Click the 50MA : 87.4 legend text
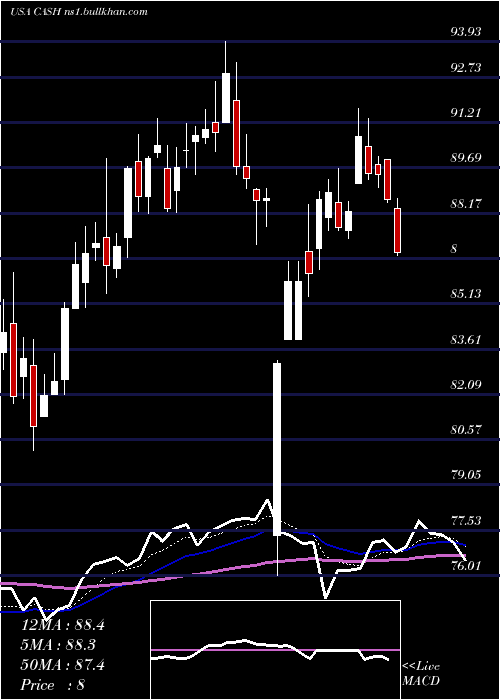500x700 pixels. click(63, 665)
